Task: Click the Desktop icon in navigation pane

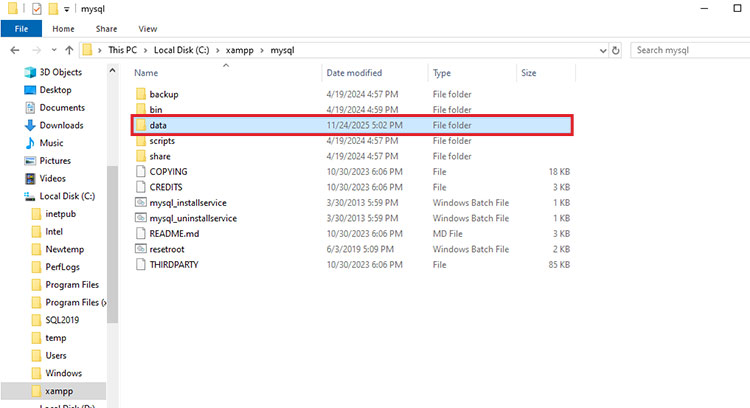Action: click(x=30, y=90)
